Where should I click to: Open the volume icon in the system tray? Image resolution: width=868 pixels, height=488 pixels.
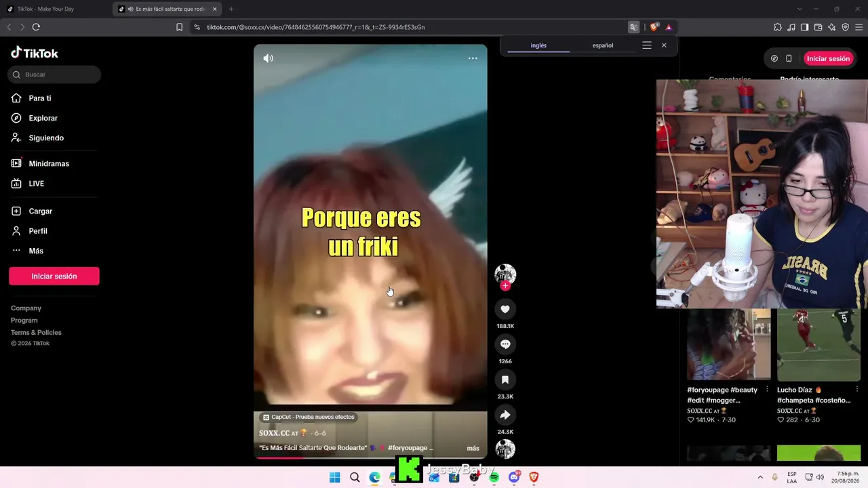pos(820,477)
